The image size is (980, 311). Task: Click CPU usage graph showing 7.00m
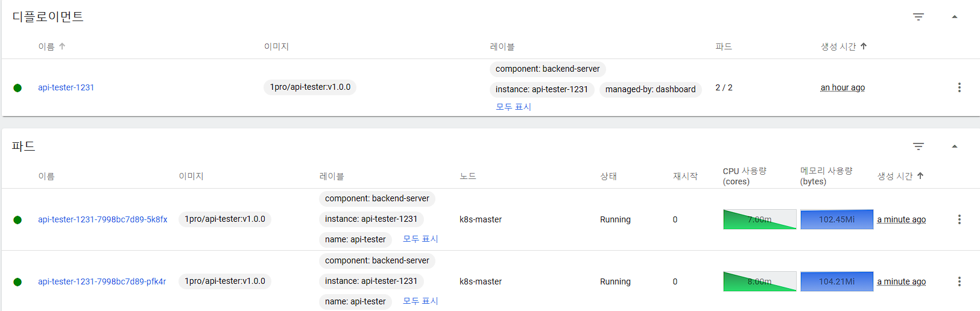(759, 219)
